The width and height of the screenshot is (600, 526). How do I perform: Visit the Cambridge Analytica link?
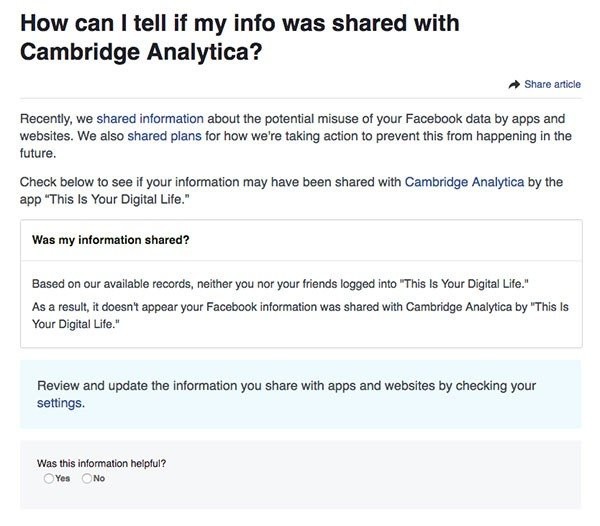(x=464, y=182)
